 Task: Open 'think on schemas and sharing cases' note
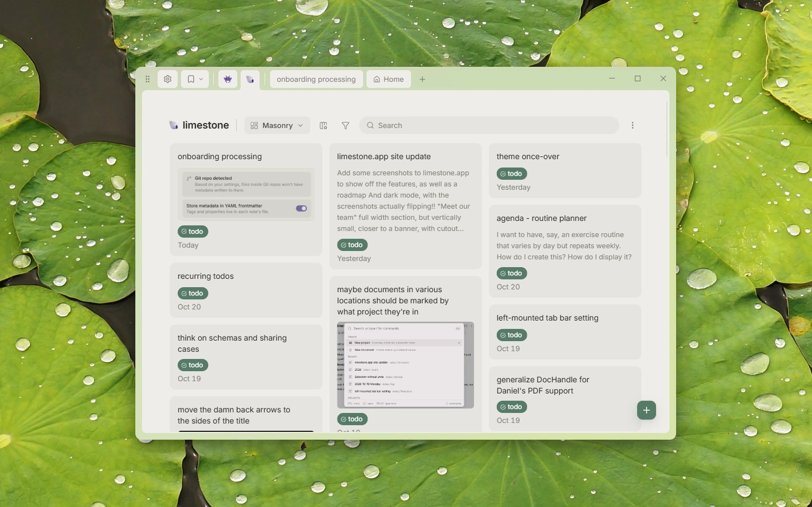point(232,343)
